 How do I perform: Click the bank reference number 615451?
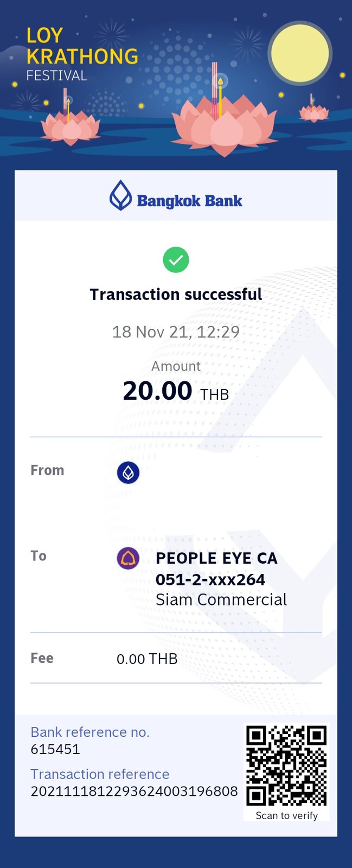pyautogui.click(x=55, y=749)
